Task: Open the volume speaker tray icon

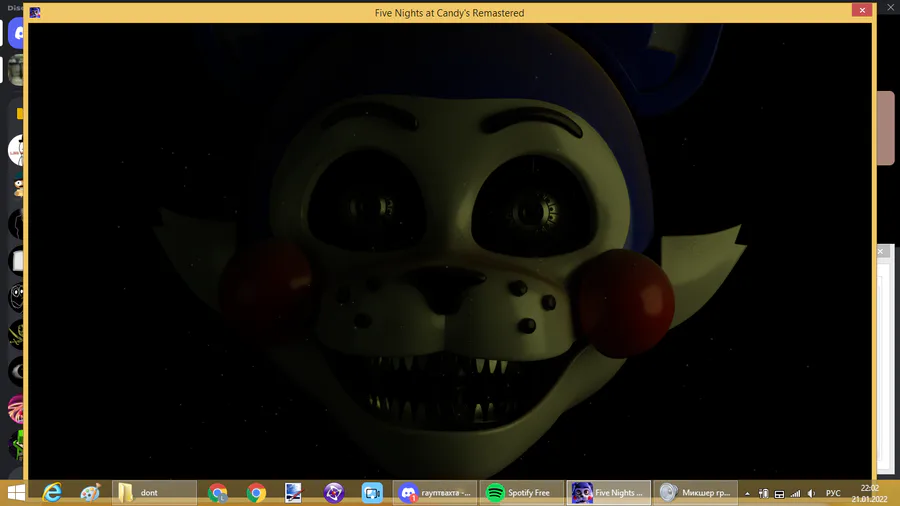Action: click(811, 493)
